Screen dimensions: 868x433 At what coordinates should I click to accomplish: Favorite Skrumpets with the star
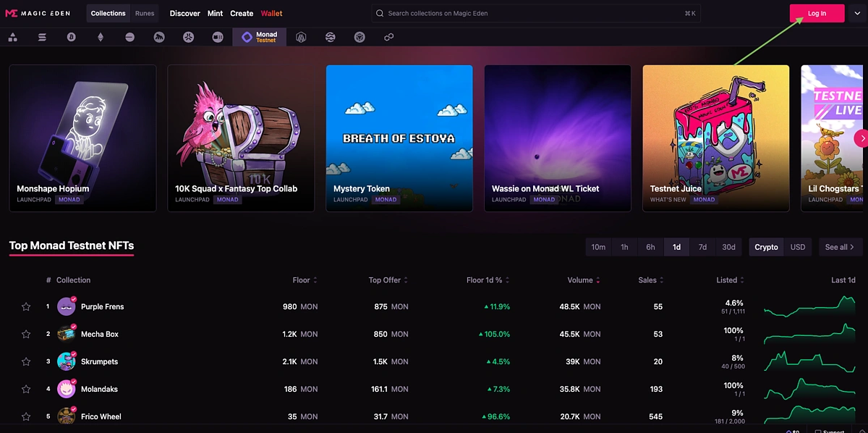coord(26,361)
